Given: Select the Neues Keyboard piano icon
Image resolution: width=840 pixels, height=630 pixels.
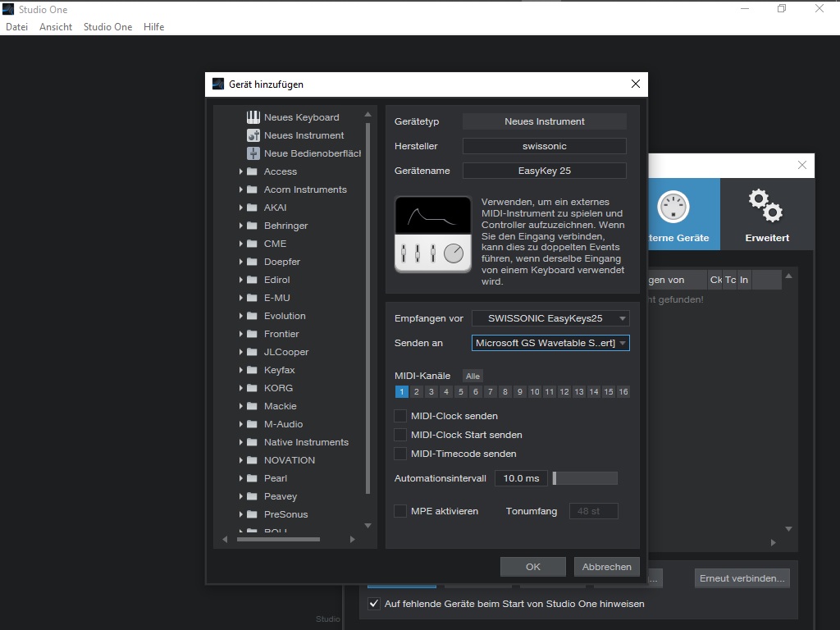Looking at the screenshot, I should click(x=253, y=117).
